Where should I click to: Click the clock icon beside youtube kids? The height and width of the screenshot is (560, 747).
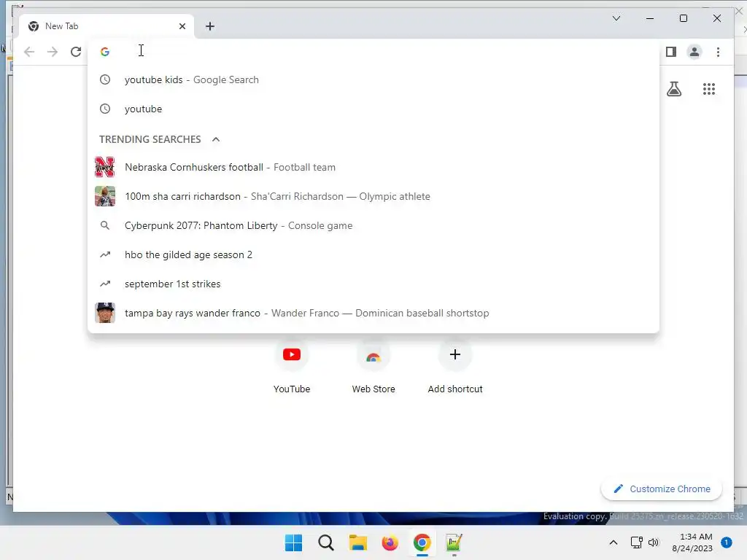pyautogui.click(x=105, y=79)
